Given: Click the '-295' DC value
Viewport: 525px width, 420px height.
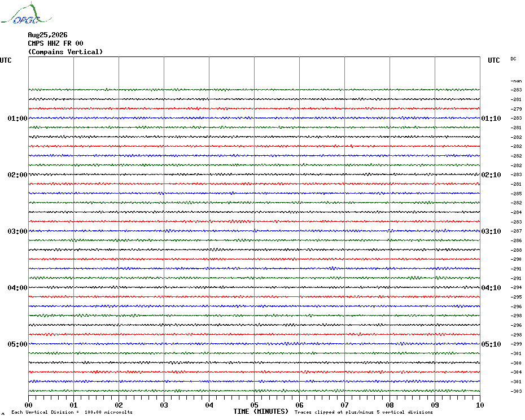Looking at the screenshot, I should coord(517,297).
